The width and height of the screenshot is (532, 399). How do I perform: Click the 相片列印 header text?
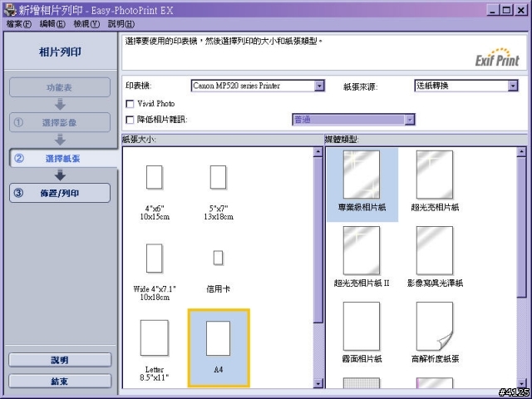pos(60,52)
